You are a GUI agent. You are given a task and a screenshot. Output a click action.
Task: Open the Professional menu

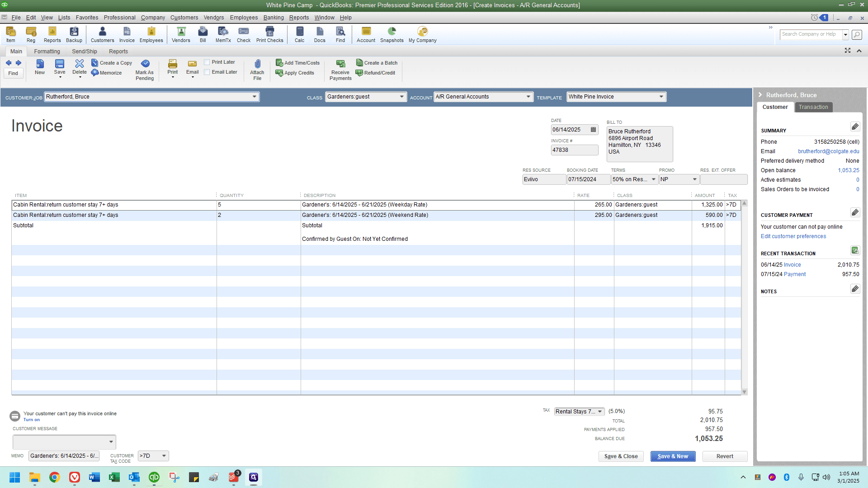point(119,18)
